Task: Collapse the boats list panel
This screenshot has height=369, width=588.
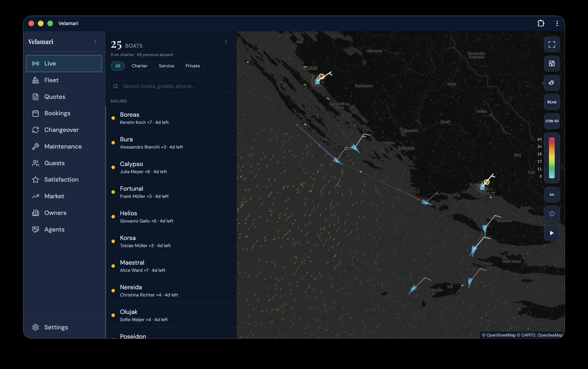Action: click(226, 42)
